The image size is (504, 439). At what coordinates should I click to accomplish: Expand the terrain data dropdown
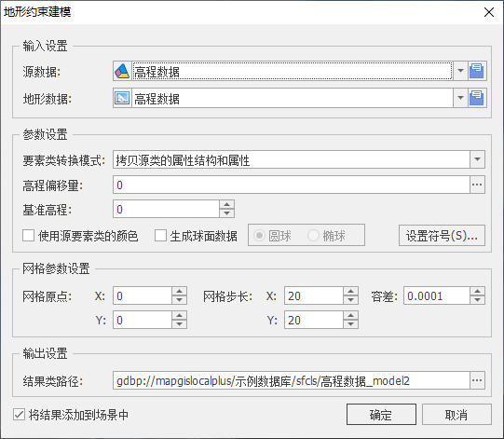click(x=460, y=98)
